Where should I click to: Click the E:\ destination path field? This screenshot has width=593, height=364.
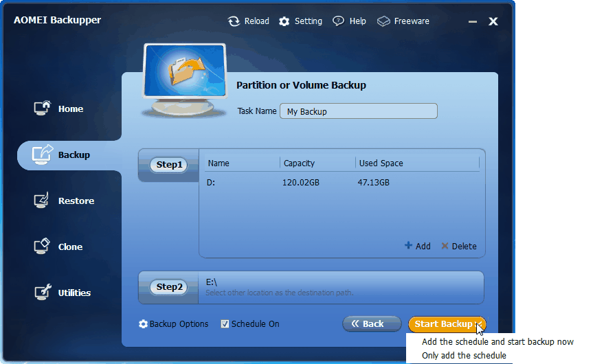click(341, 287)
